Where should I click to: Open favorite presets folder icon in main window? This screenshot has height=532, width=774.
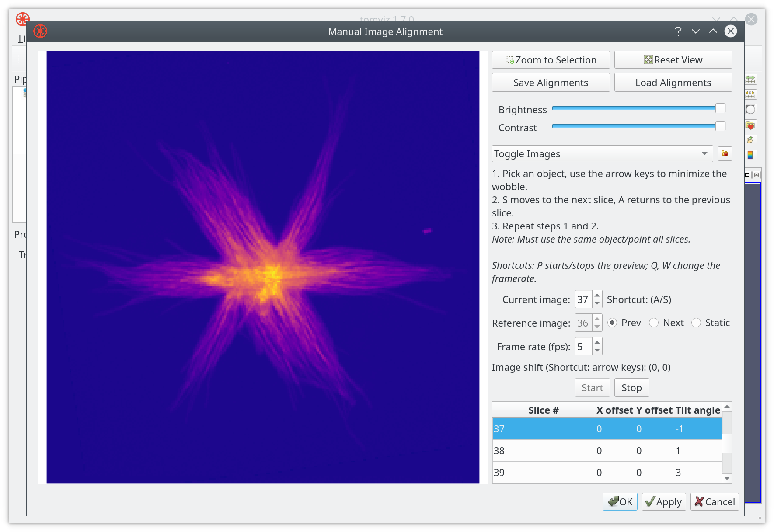750,125
